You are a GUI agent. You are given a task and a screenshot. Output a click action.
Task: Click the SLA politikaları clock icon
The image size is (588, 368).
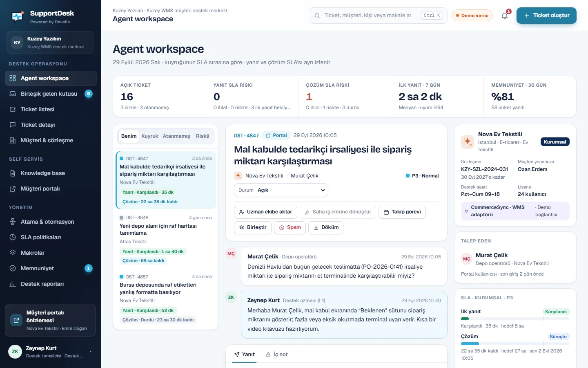(13, 237)
